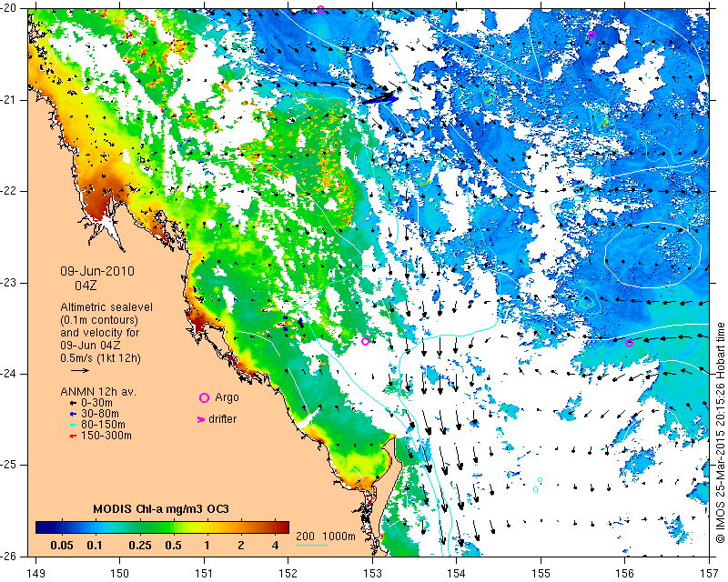Click the Argo float marker near longitude 156, latitude -23.7
This screenshot has height=582, width=728.
click(x=629, y=344)
